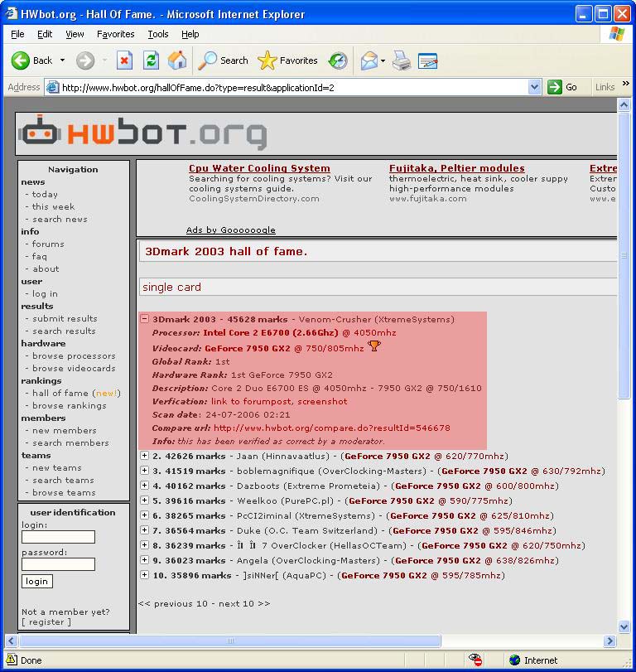Refresh the page using the Refresh icon

coord(151,60)
